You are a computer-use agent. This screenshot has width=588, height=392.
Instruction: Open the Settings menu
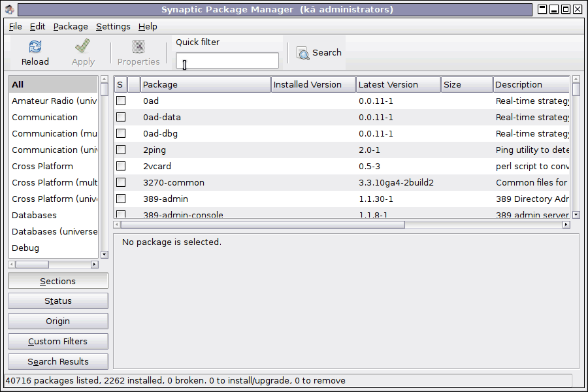click(x=113, y=27)
